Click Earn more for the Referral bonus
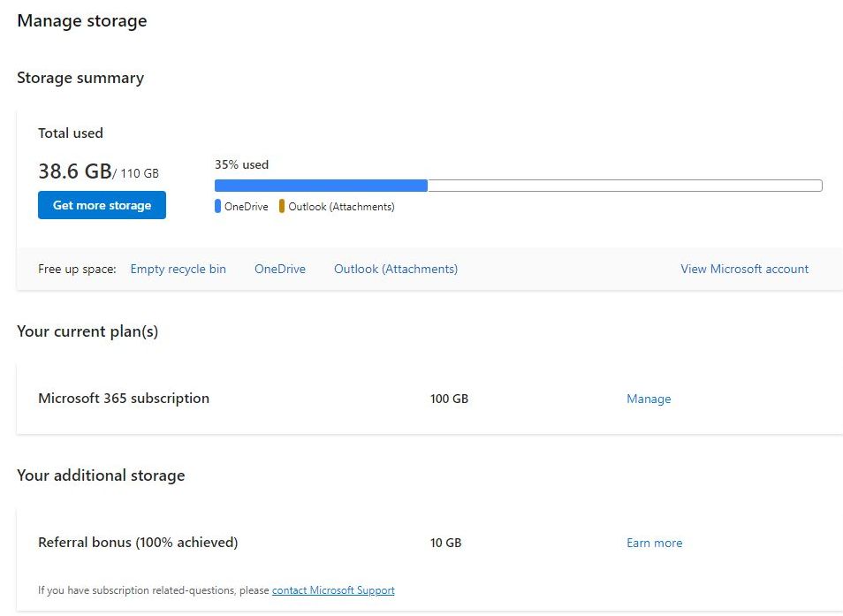This screenshot has width=843, height=616. 654,543
